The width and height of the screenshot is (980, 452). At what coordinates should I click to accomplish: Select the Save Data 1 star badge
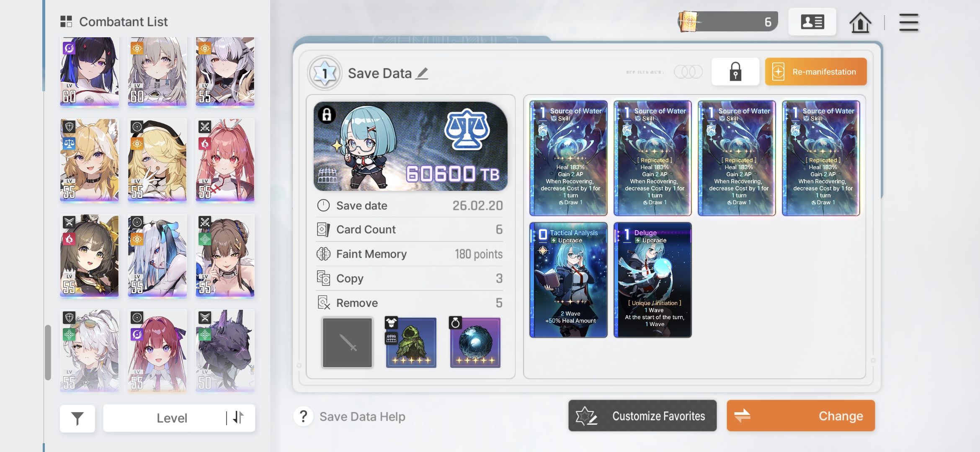[325, 73]
